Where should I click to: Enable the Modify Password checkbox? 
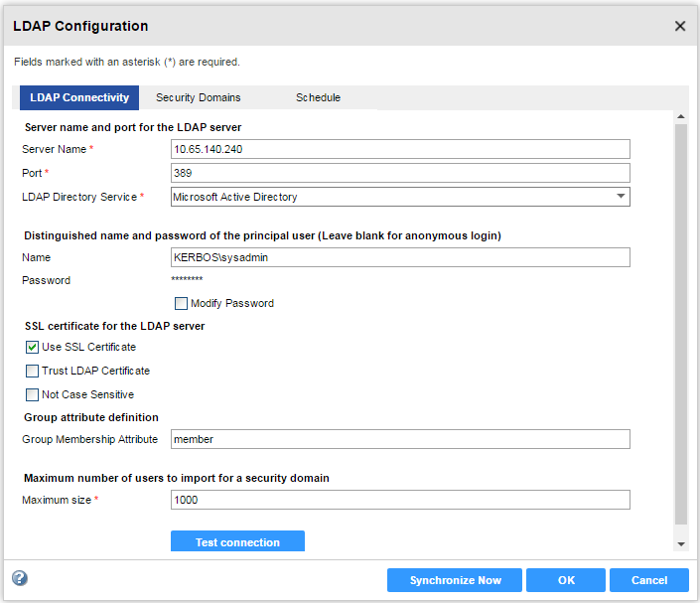point(181,304)
